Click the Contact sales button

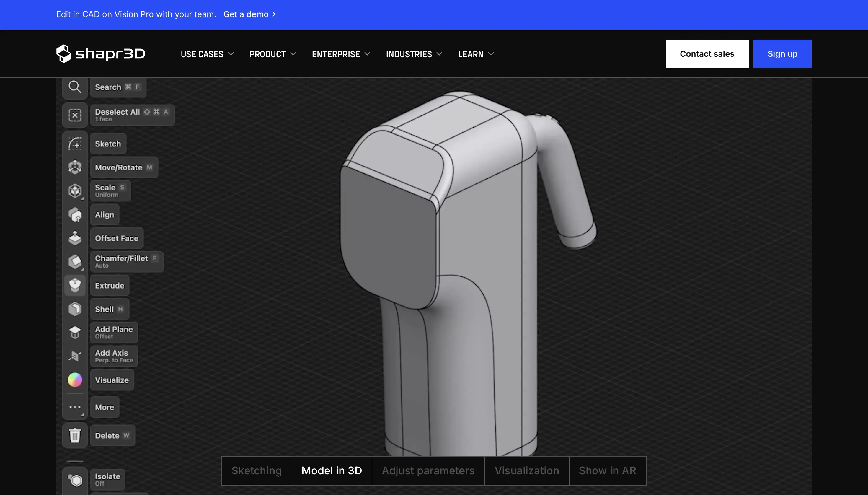707,53
